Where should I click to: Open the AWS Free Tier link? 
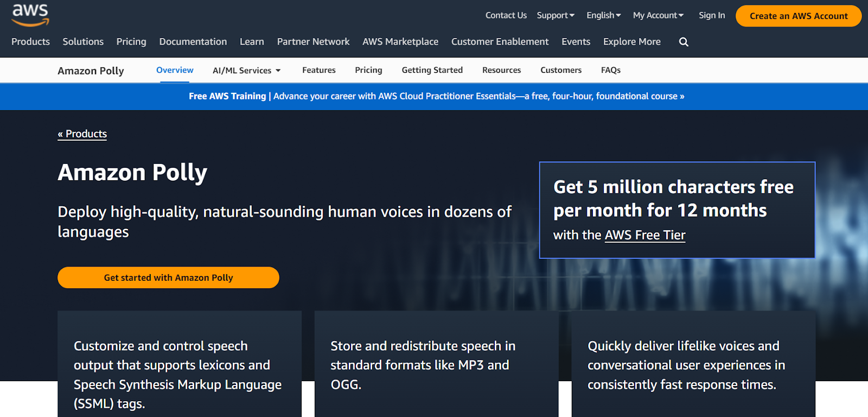click(x=645, y=235)
